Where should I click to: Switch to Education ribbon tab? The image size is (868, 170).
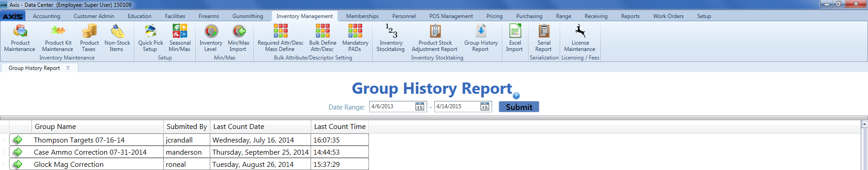coord(140,16)
